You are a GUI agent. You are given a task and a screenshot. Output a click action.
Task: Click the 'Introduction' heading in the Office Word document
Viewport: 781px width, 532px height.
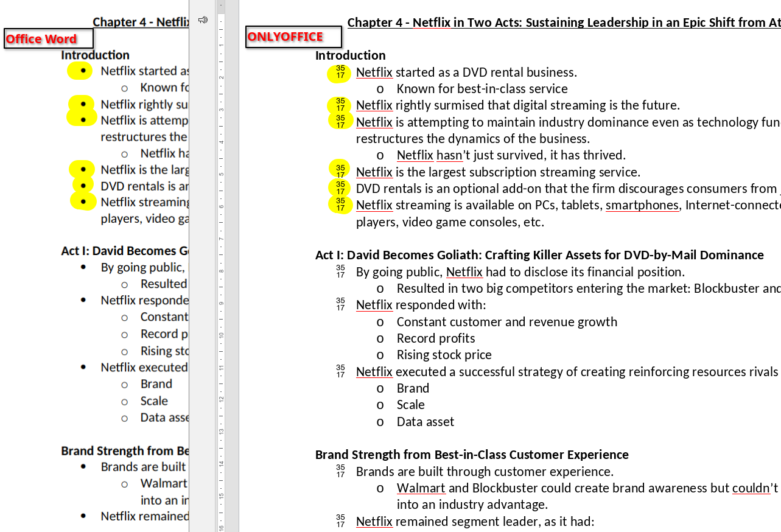[96, 55]
